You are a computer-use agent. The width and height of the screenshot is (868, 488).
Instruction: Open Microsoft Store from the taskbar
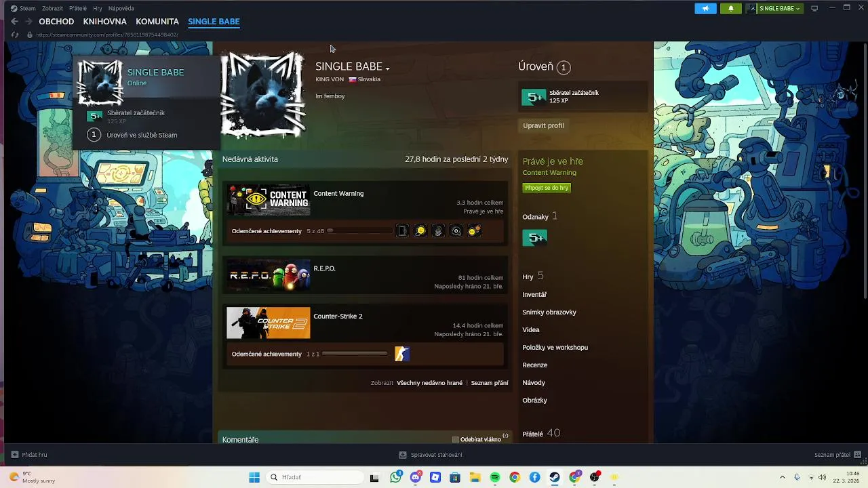click(x=455, y=477)
